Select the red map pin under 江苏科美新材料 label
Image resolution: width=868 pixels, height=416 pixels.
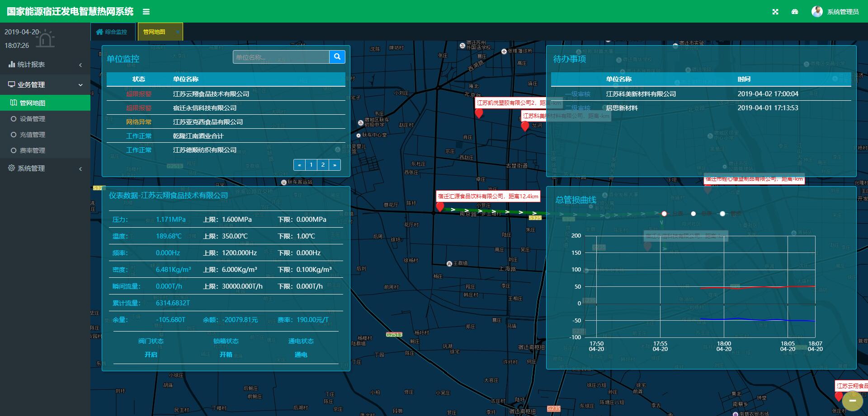pos(525,126)
